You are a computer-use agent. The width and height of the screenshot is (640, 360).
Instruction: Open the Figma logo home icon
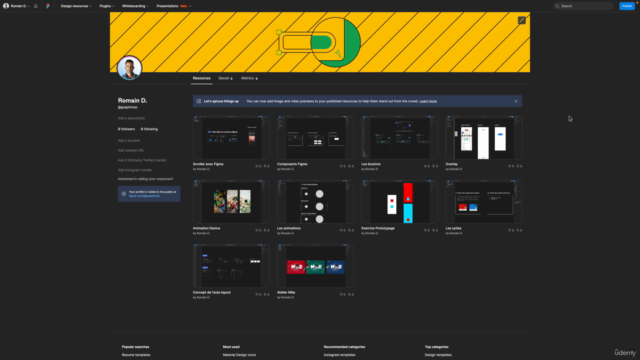(48, 6)
